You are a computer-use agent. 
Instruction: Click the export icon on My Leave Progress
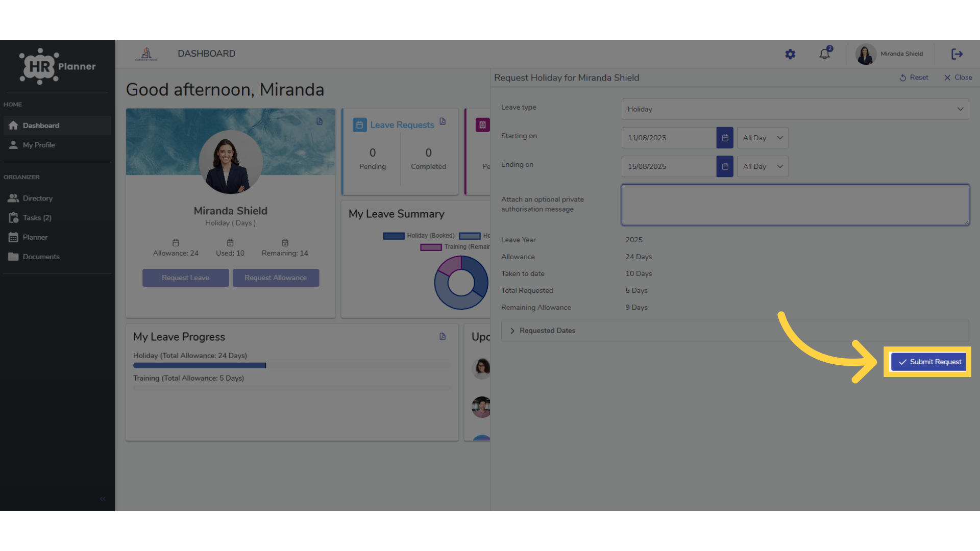[x=443, y=337]
